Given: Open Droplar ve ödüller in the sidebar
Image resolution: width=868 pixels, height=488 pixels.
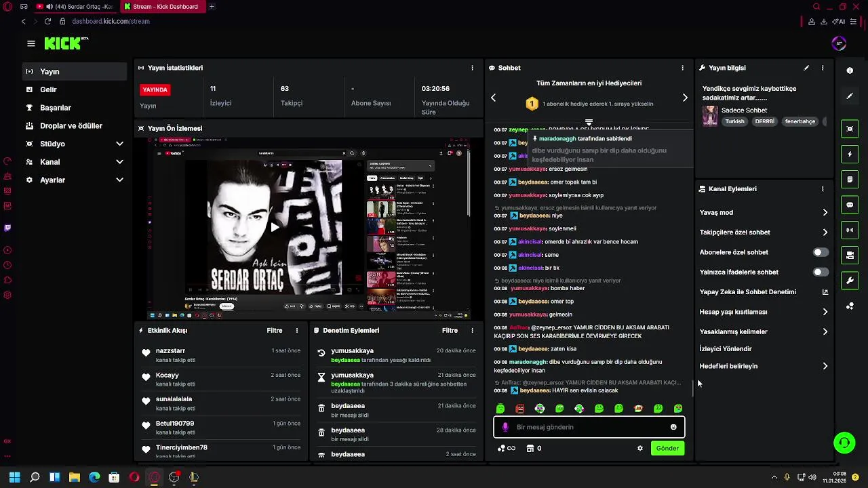Looking at the screenshot, I should 75,126.
